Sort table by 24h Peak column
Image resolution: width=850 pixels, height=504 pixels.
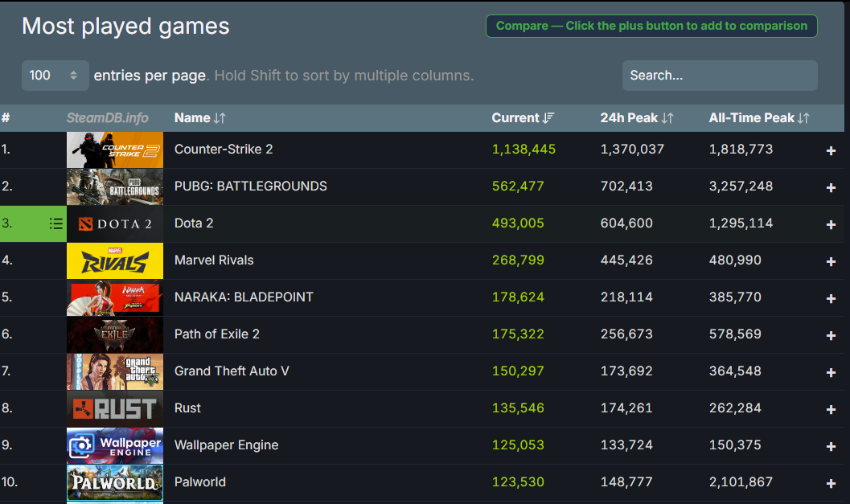coord(636,117)
